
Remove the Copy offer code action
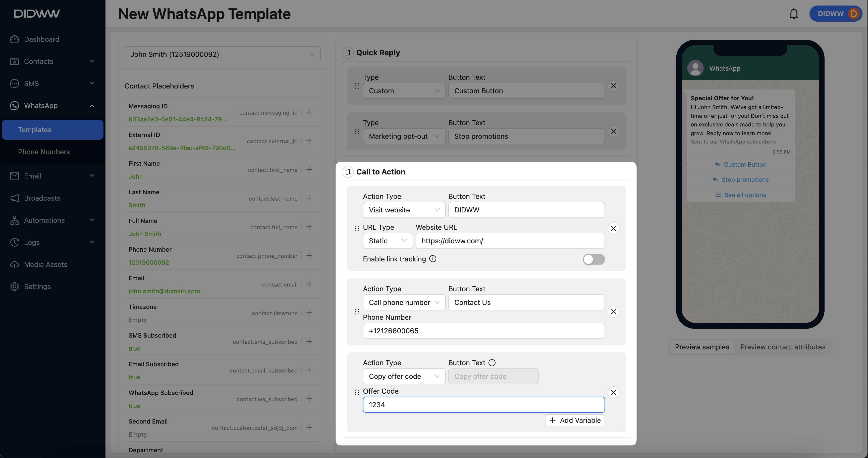[x=613, y=393]
